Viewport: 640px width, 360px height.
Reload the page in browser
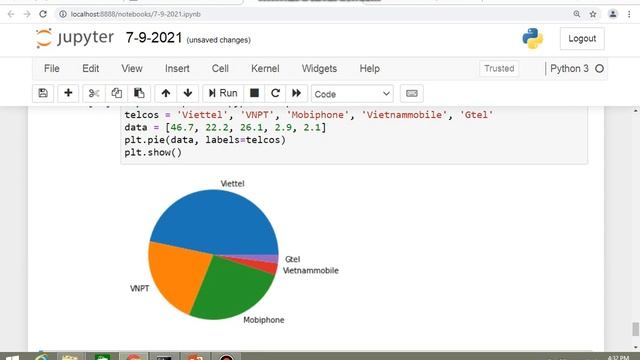click(x=43, y=14)
